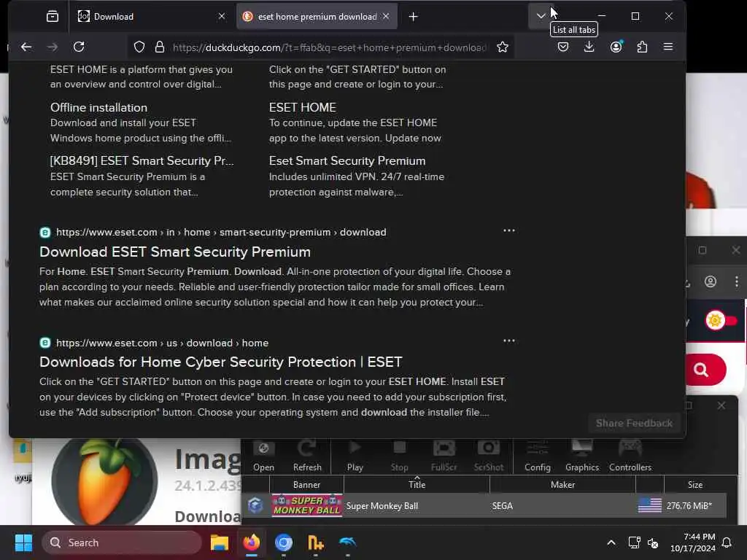This screenshot has height=560, width=747.
Task: Click Play in Dolphin toolbar
Action: click(355, 456)
